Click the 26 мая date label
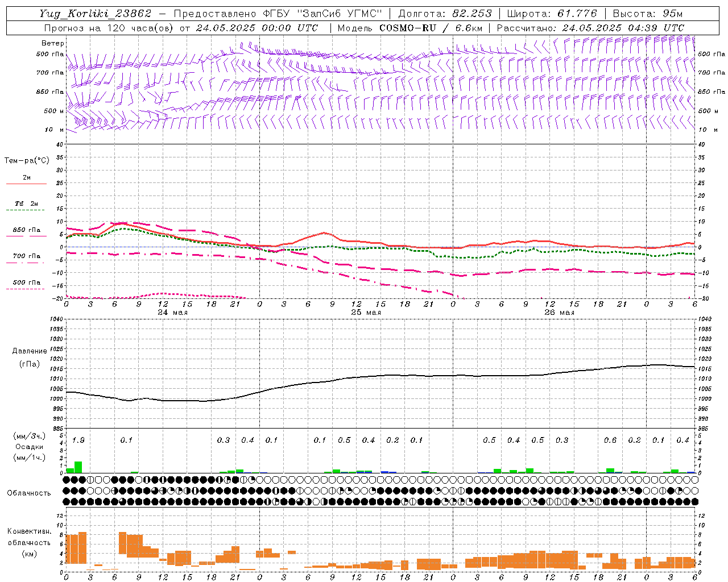Image resolution: width=728 pixels, height=582 pixels. coord(559,313)
